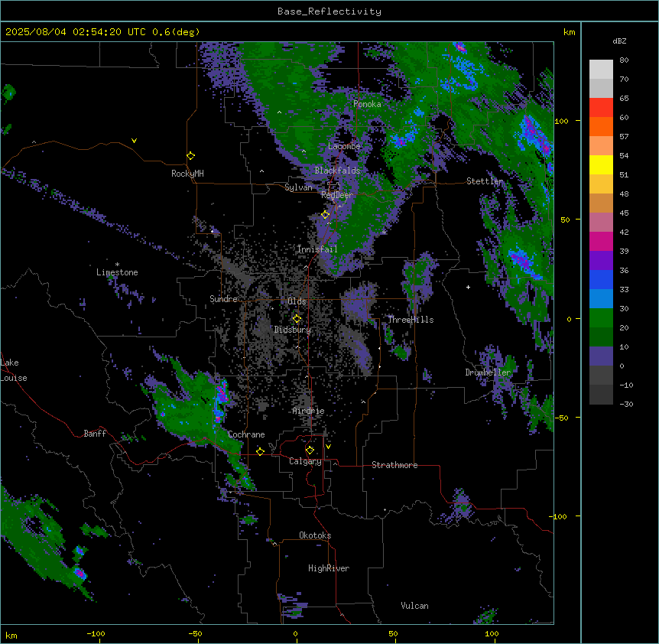Click the Drumheller city label
The image size is (659, 644).
tap(488, 372)
